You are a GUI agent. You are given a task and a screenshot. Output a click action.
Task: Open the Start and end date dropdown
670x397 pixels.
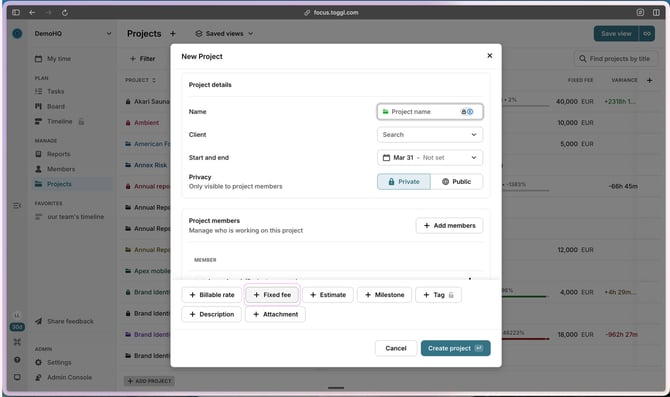[430, 158]
